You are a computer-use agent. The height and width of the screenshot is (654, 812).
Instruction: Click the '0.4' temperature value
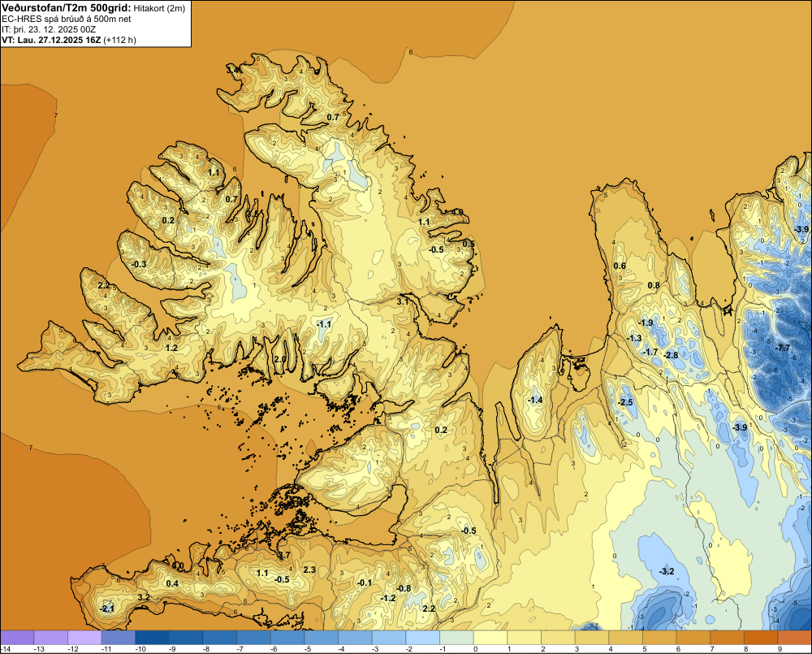tap(172, 583)
